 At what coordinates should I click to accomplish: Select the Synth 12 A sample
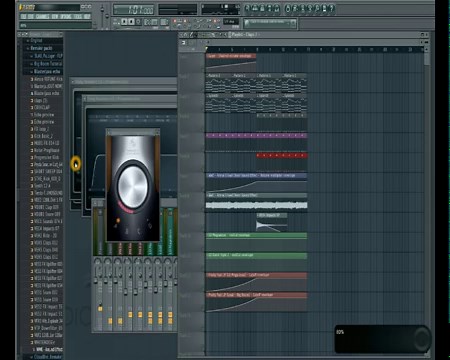[41, 186]
